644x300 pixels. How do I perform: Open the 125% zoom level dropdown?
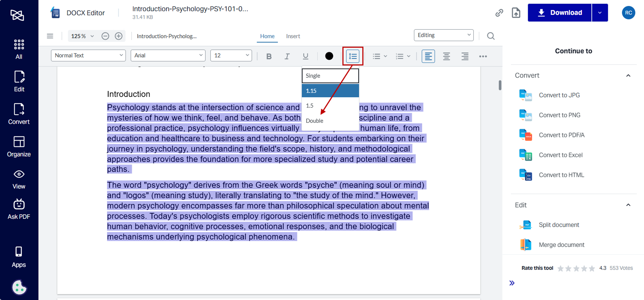pyautogui.click(x=83, y=36)
